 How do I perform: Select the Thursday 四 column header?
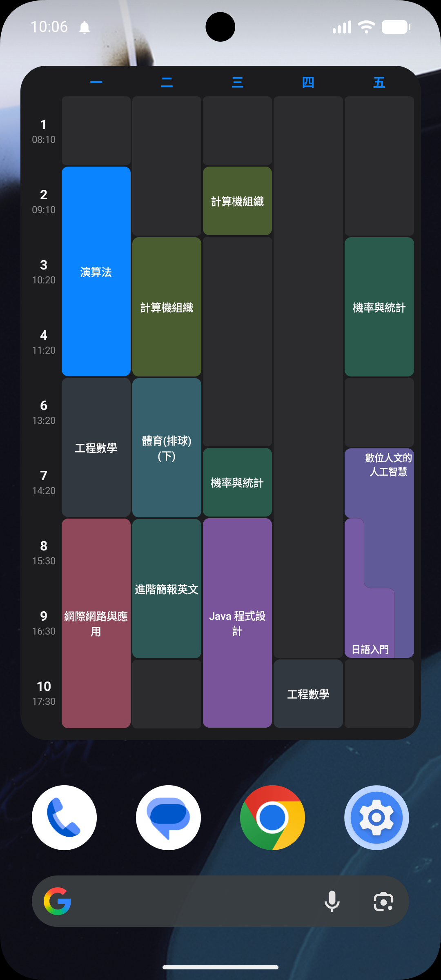[308, 82]
